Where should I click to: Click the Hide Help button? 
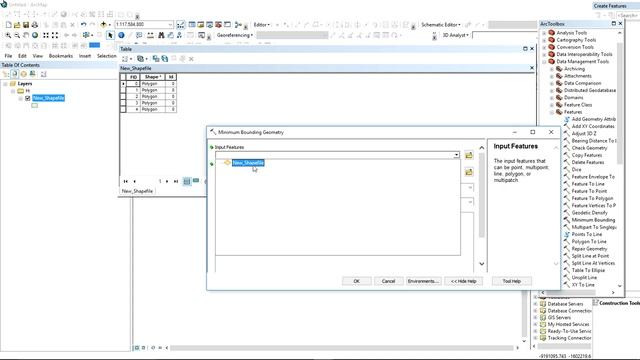pyautogui.click(x=463, y=281)
